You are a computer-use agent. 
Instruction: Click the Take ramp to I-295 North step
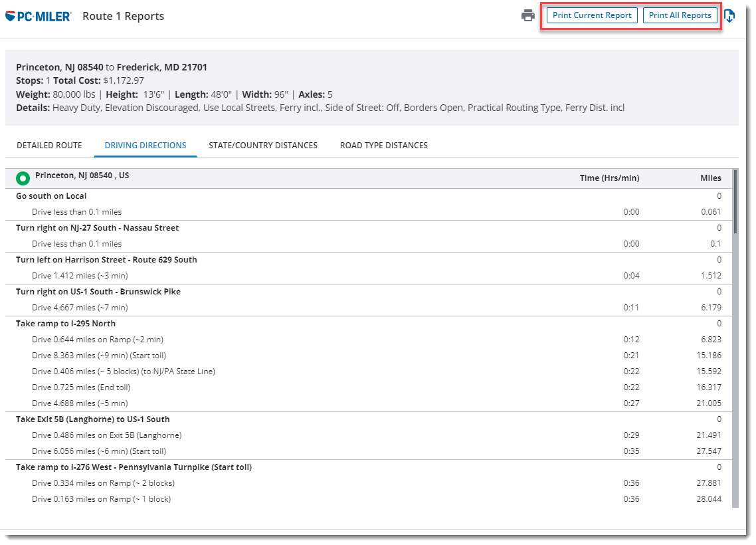(x=66, y=324)
